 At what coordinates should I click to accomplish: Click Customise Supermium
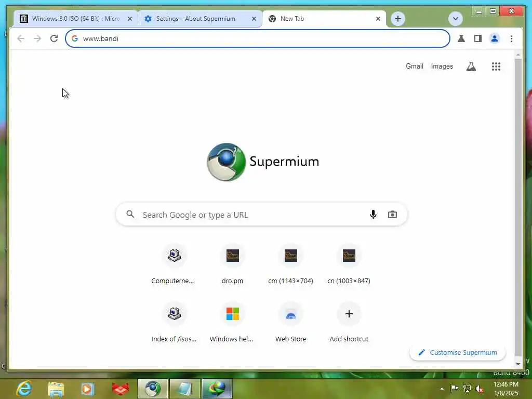click(x=457, y=353)
